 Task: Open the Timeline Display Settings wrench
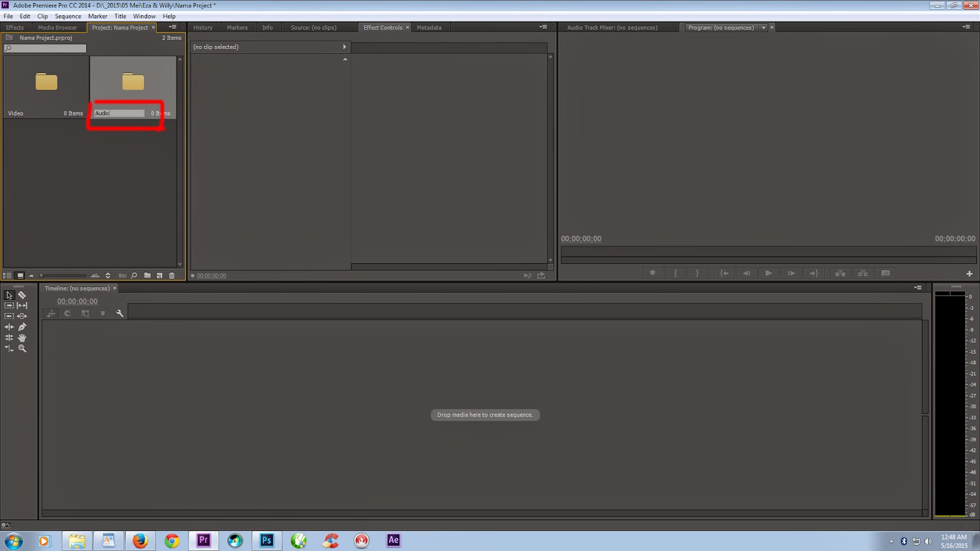pos(120,313)
